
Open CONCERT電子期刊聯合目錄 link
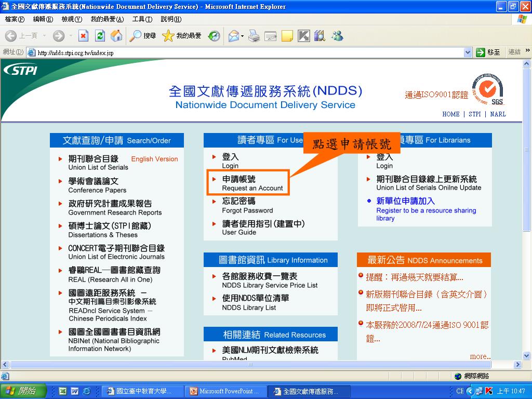(x=116, y=252)
